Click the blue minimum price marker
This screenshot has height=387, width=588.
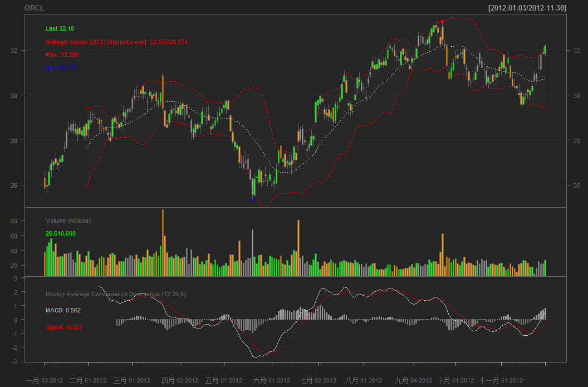click(253, 199)
